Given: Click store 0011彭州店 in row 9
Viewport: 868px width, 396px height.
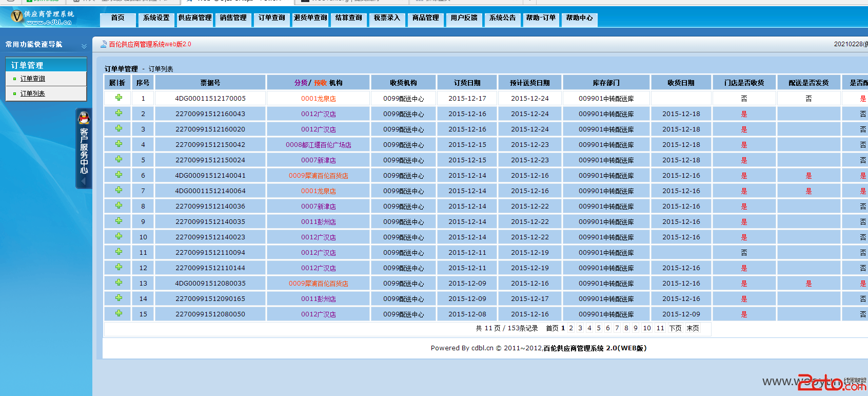Looking at the screenshot, I should tap(319, 222).
